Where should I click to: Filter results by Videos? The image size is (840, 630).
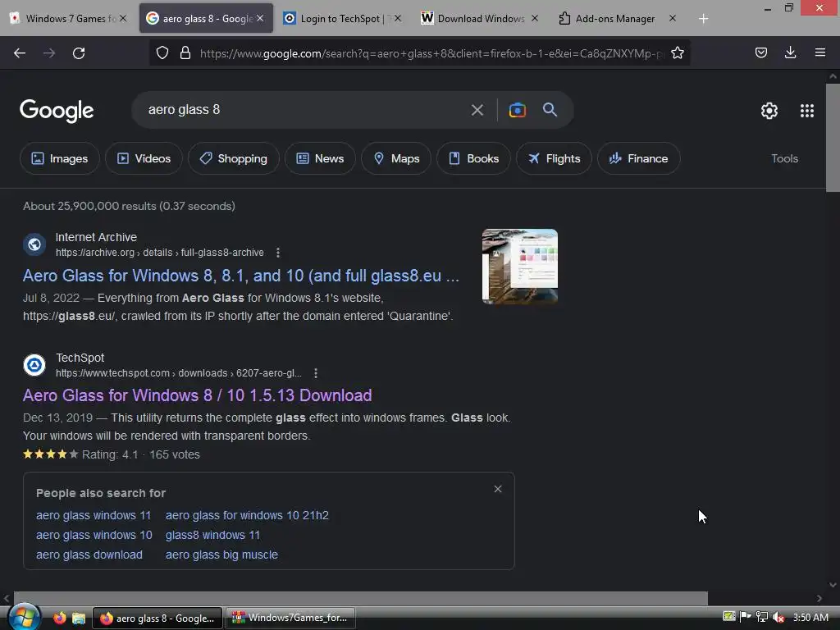point(144,158)
